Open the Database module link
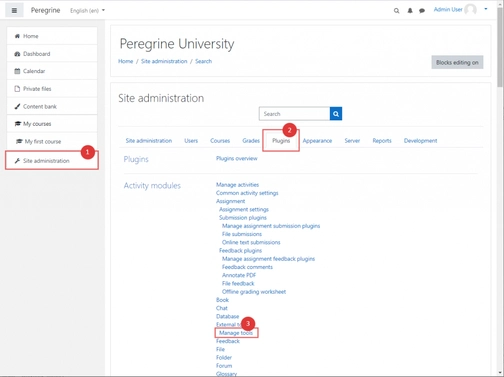Image resolution: width=504 pixels, height=377 pixels. click(227, 316)
